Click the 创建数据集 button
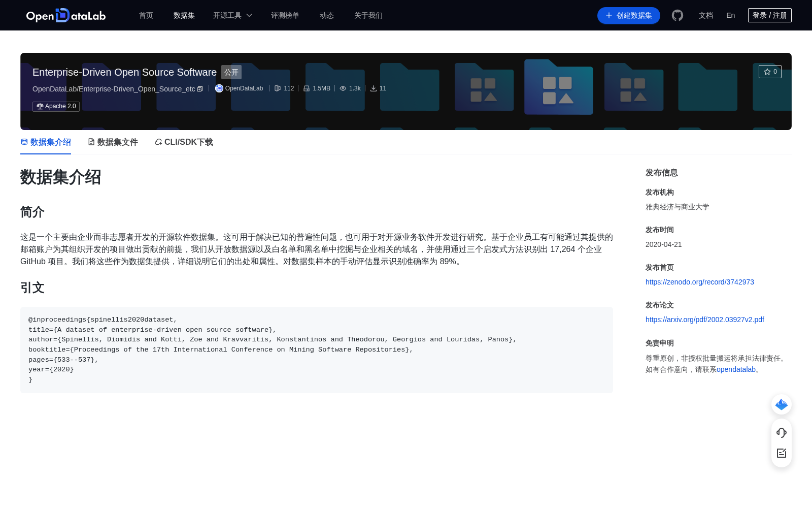Image resolution: width=812 pixels, height=508 pixels. (x=629, y=15)
